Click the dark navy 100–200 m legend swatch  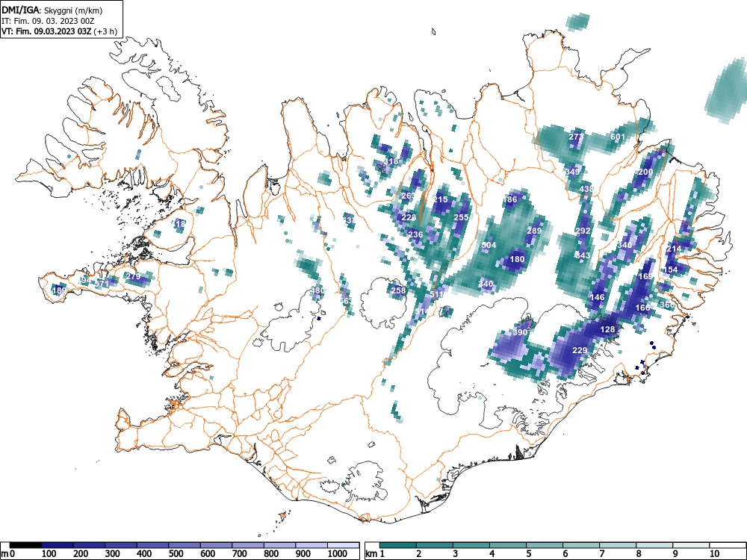click(58, 545)
